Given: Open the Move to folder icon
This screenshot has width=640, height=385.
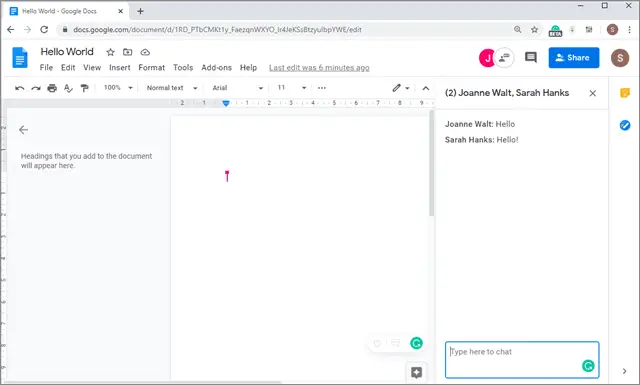Looking at the screenshot, I should (128, 52).
